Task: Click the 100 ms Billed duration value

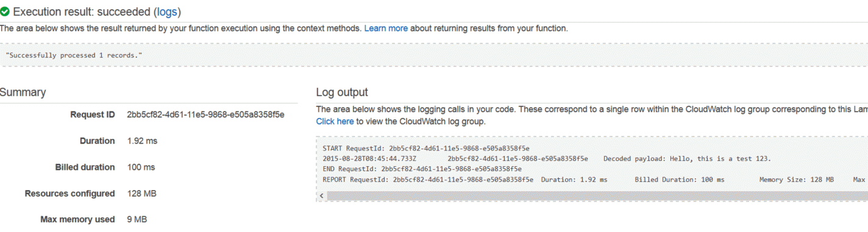Action: click(x=141, y=167)
